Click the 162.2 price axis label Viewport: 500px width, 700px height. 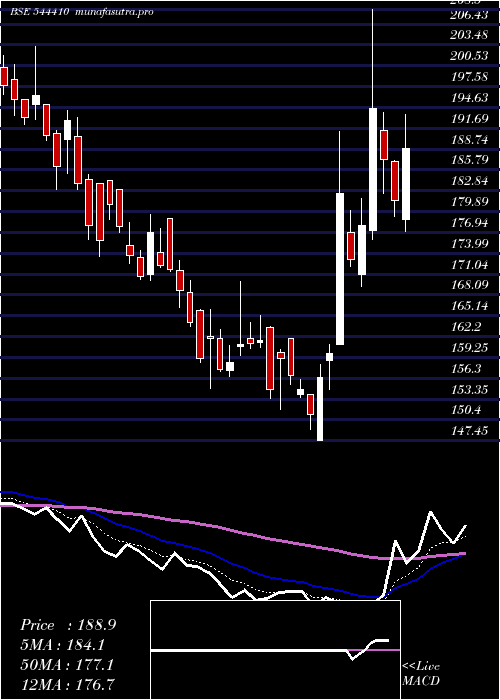point(466,326)
